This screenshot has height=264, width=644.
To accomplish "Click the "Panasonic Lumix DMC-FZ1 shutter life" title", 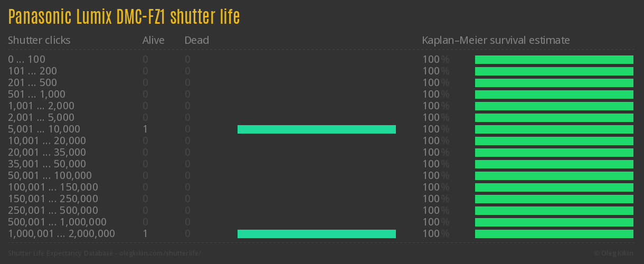I will tap(124, 17).
